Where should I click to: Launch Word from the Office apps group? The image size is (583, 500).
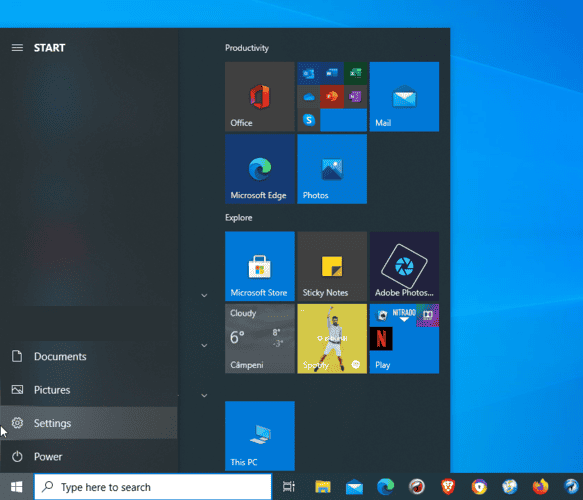pyautogui.click(x=332, y=73)
